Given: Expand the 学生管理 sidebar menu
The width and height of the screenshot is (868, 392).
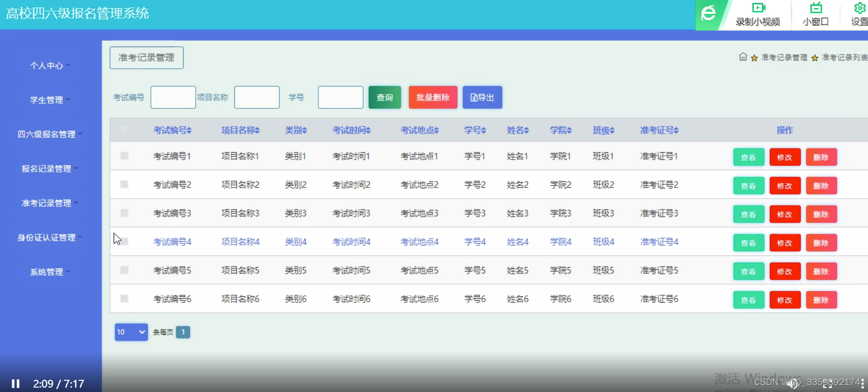Looking at the screenshot, I should click(50, 100).
